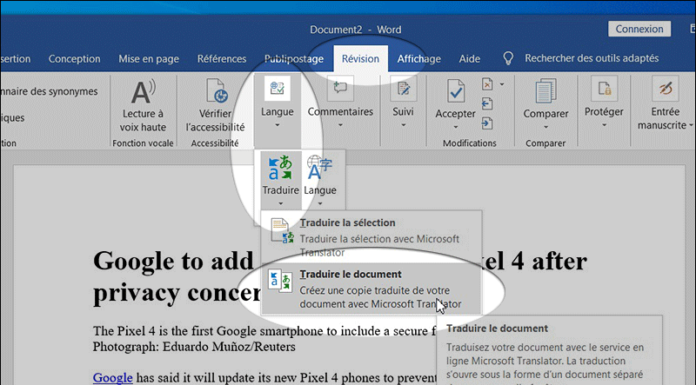This screenshot has width=696, height=385.
Task: Expand the Commentaires dropdown arrow
Action: point(340,126)
